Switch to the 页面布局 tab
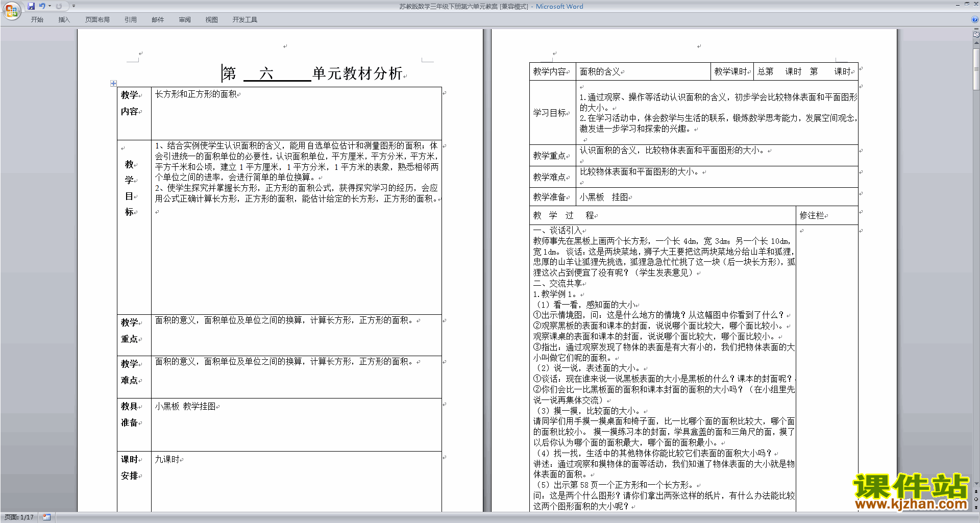Viewport: 980px width, 523px height. click(97, 20)
